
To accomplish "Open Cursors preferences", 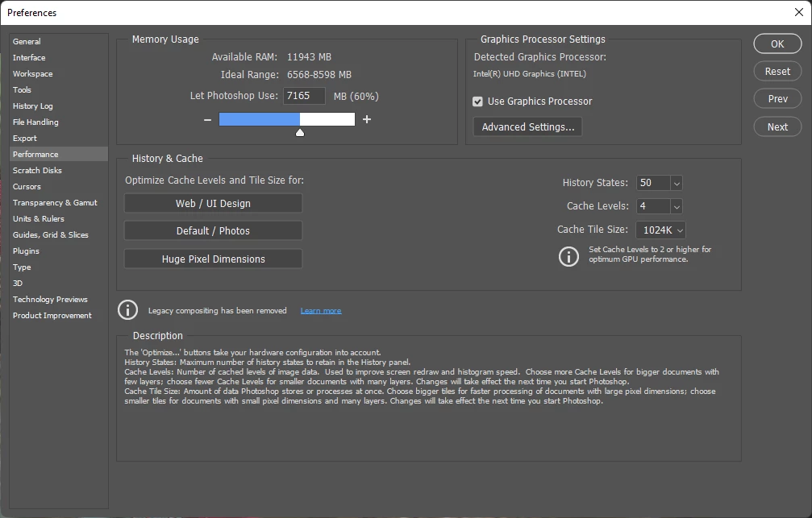I will click(58, 186).
